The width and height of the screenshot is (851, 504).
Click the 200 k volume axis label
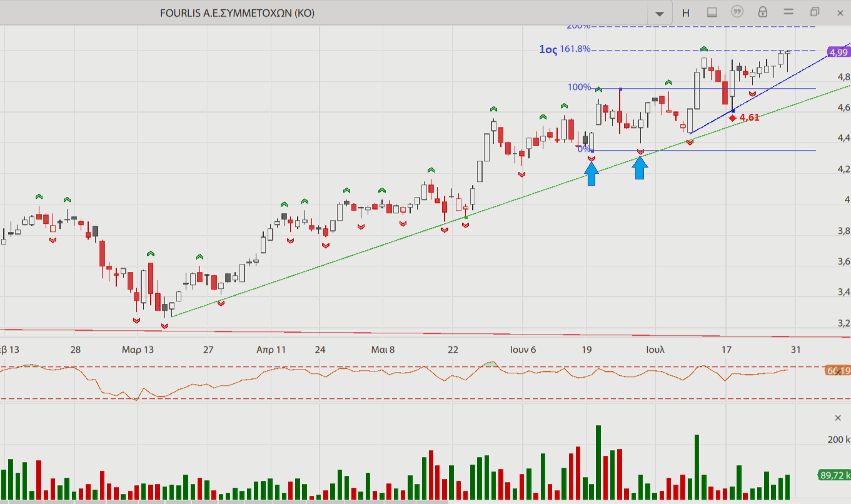click(838, 440)
